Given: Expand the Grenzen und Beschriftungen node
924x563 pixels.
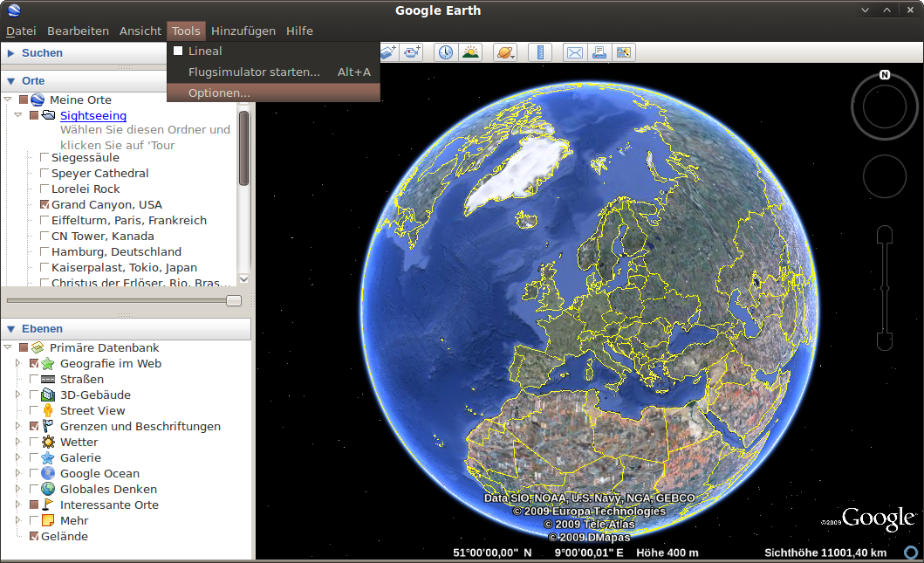Looking at the screenshot, I should click(18, 426).
